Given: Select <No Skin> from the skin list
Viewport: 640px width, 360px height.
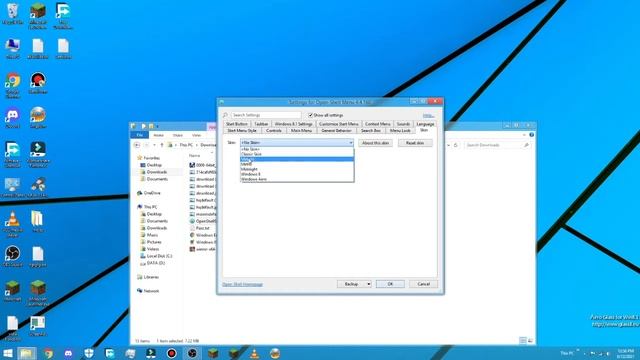Looking at the screenshot, I should point(297,149).
